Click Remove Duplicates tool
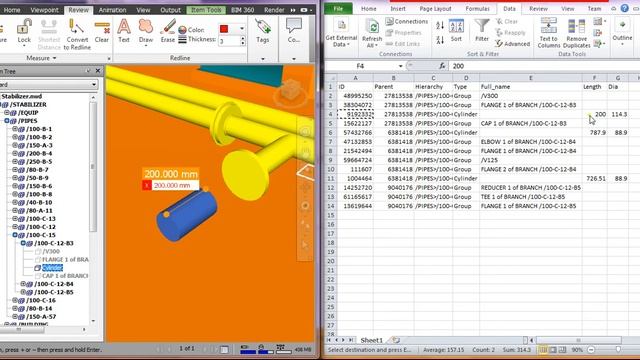 point(576,33)
